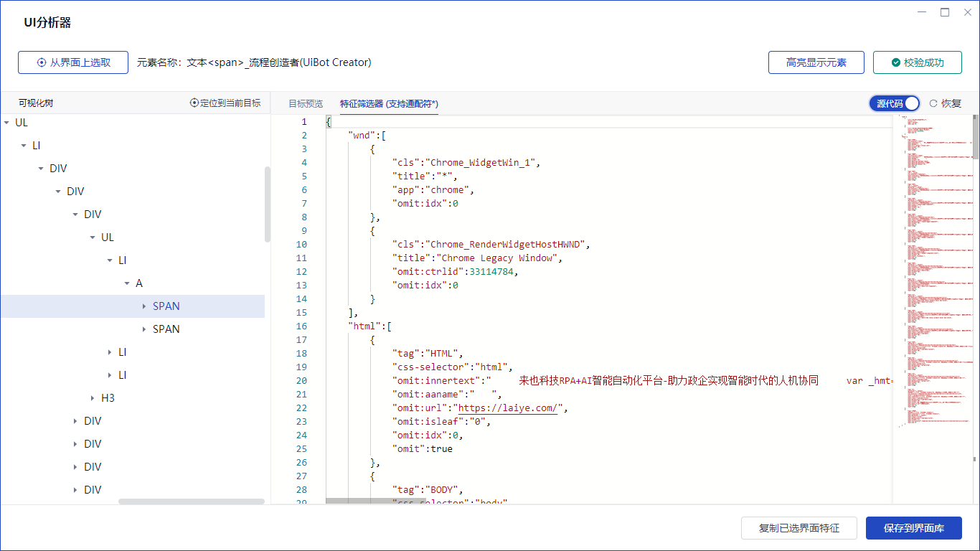Click the 可视化树 panel heading

pyautogui.click(x=36, y=103)
